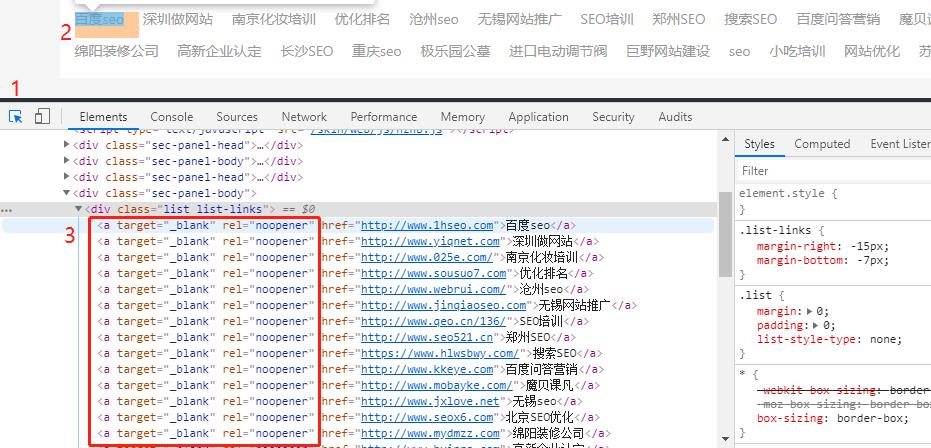Screen dimensions: 931x448
Task: Open the 高新企业认定 link on the page
Action: point(219,51)
